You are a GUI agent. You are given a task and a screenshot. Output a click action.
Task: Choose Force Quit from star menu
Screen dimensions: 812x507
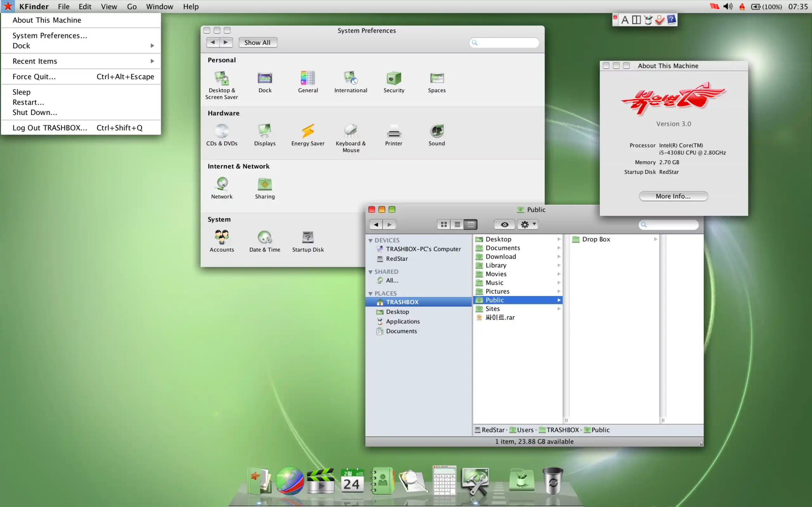(x=34, y=77)
